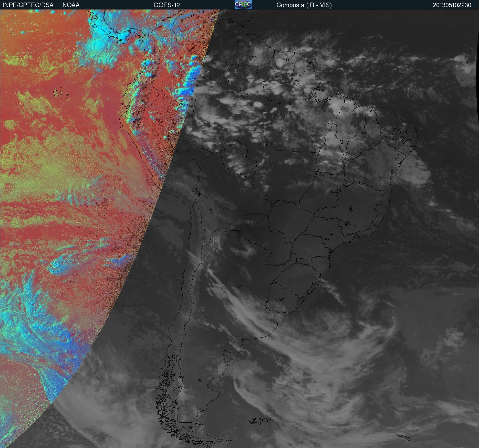
Task: Click the INPE/CPTEC/DSA header label
Action: [28, 5]
